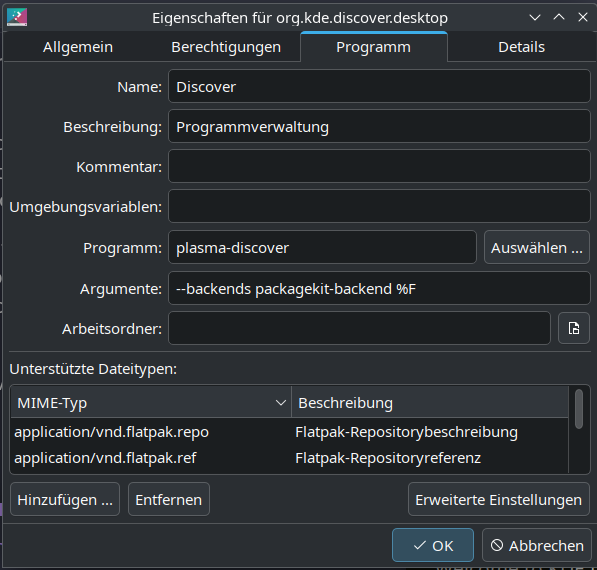Click the Entfernen button
The image size is (597, 570).
coord(169,500)
